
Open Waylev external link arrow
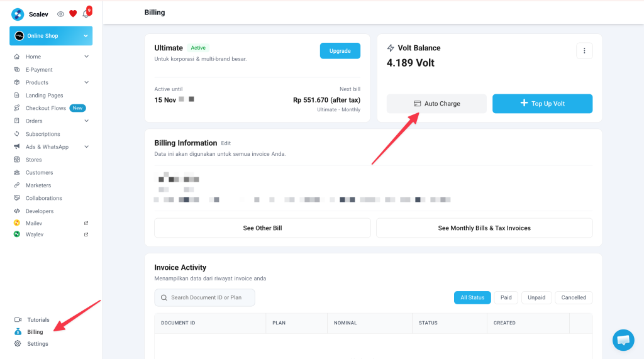tap(86, 235)
